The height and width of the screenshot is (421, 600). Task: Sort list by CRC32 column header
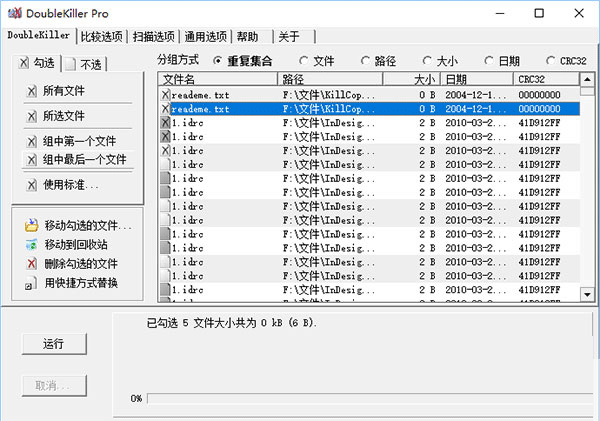546,79
